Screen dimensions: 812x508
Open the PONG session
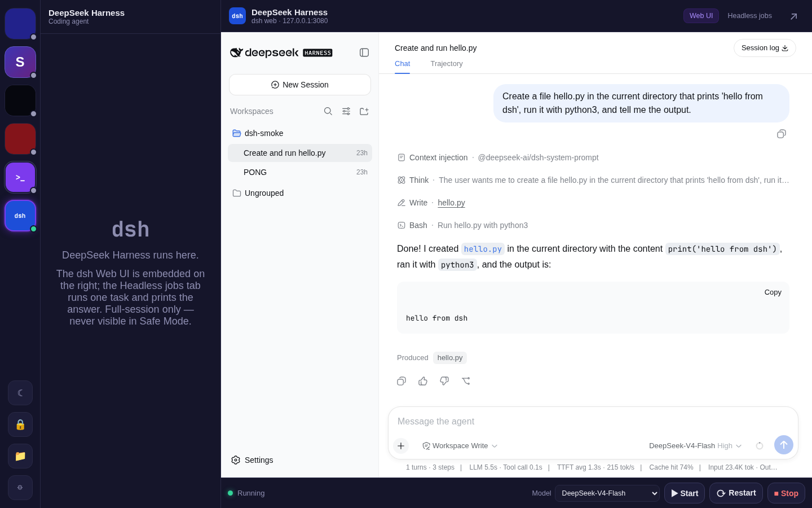pos(300,172)
